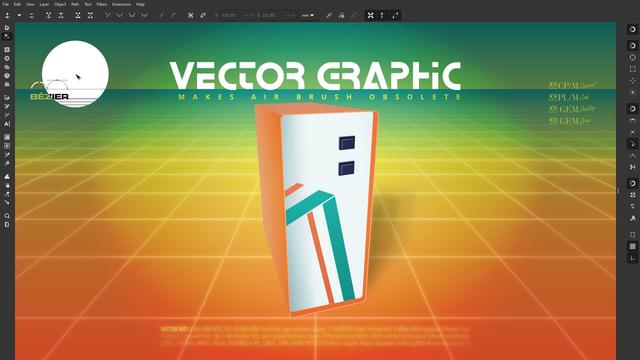Viewport: 640px width, 360px height.
Task: Toggle show transformation handles for nodes
Action: (x=370, y=15)
